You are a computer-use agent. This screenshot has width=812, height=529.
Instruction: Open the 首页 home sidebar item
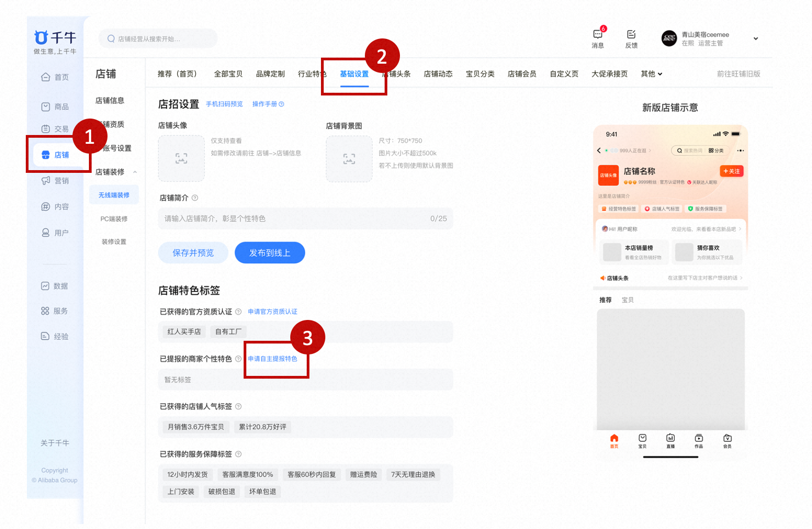click(x=55, y=77)
